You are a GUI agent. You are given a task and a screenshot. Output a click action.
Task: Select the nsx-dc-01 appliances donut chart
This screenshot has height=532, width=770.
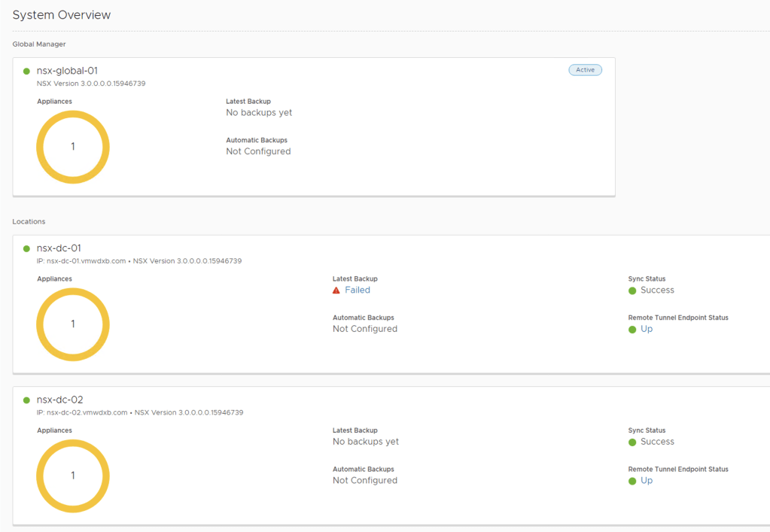pos(73,324)
